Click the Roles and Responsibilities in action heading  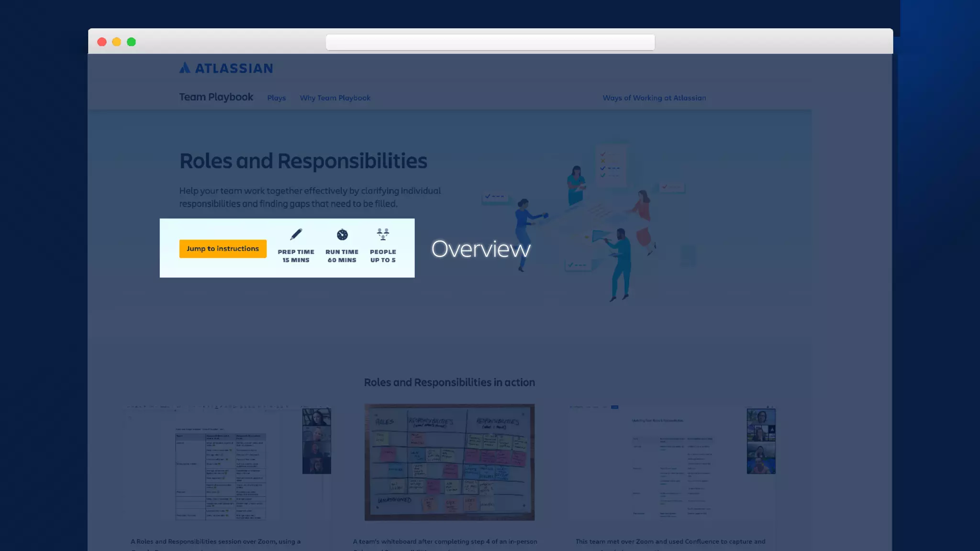[449, 383]
